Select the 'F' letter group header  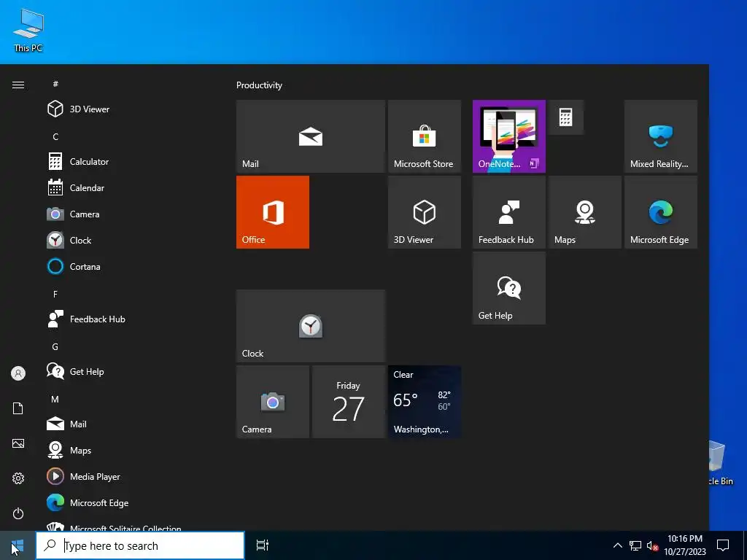coord(55,295)
